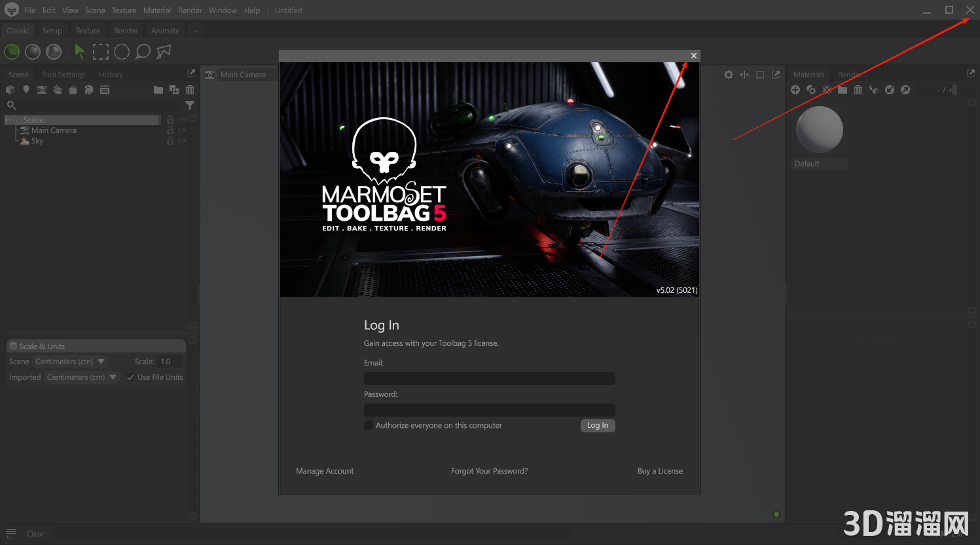Open material folder icon in Materials panel
Image resolution: width=980 pixels, height=545 pixels.
pos(843,90)
